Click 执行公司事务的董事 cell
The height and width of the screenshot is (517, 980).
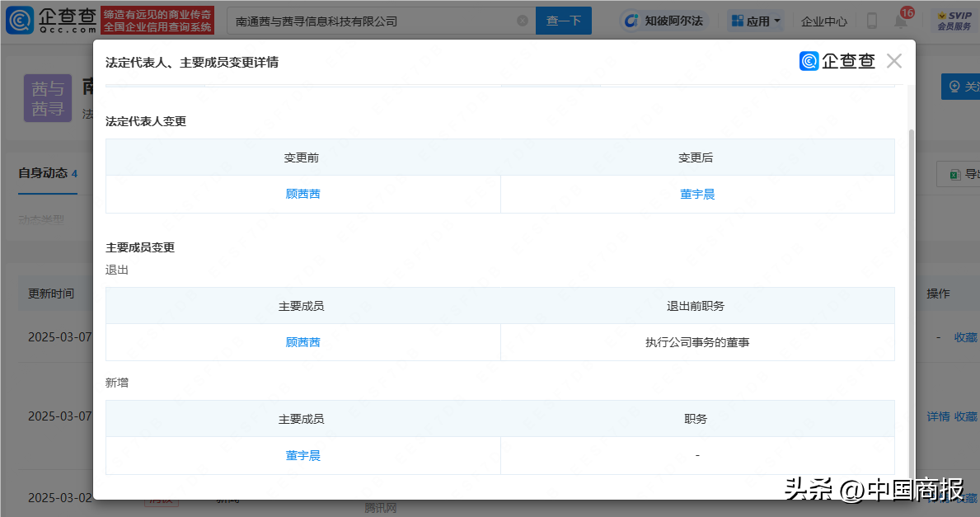[x=697, y=342]
